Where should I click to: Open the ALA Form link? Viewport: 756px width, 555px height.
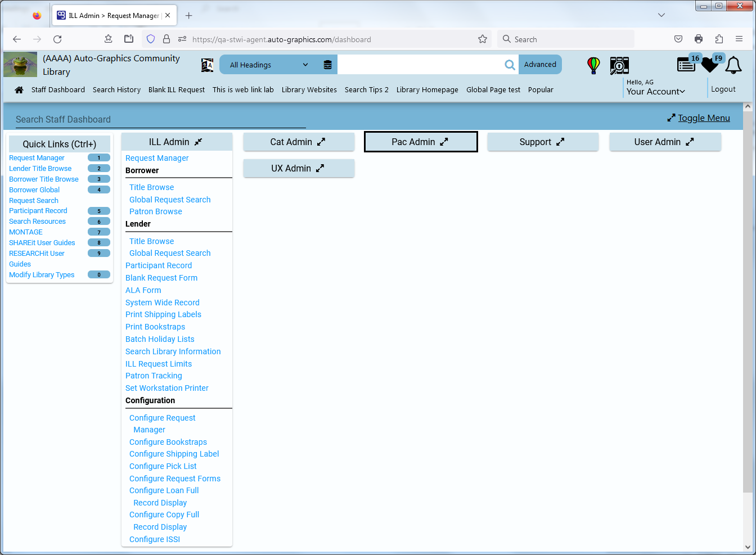[x=143, y=290]
